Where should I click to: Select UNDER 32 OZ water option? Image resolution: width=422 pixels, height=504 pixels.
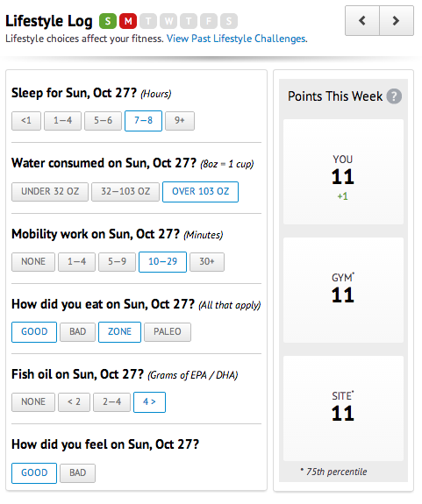coord(50,192)
